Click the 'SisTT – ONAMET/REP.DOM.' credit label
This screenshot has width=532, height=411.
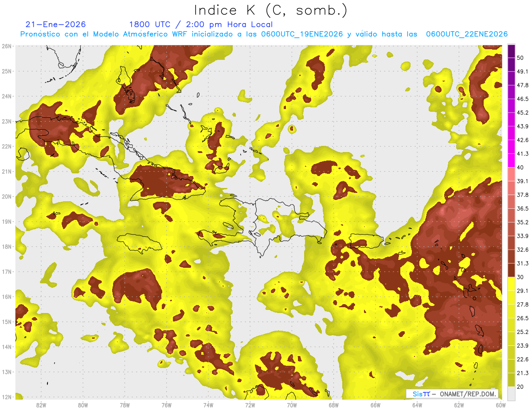pyautogui.click(x=452, y=394)
